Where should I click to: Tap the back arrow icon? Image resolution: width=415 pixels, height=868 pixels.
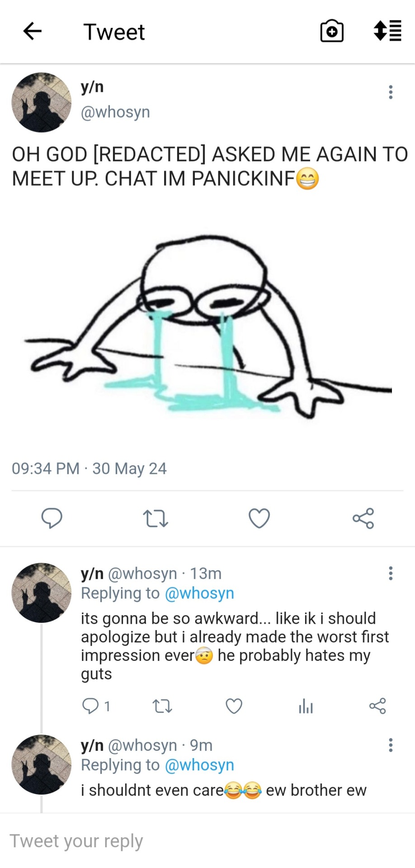pos(33,32)
